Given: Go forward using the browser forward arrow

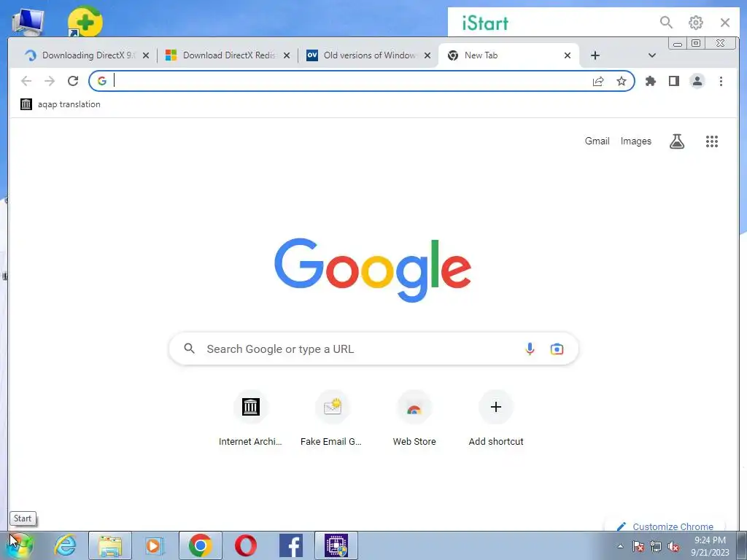Looking at the screenshot, I should pyautogui.click(x=50, y=81).
